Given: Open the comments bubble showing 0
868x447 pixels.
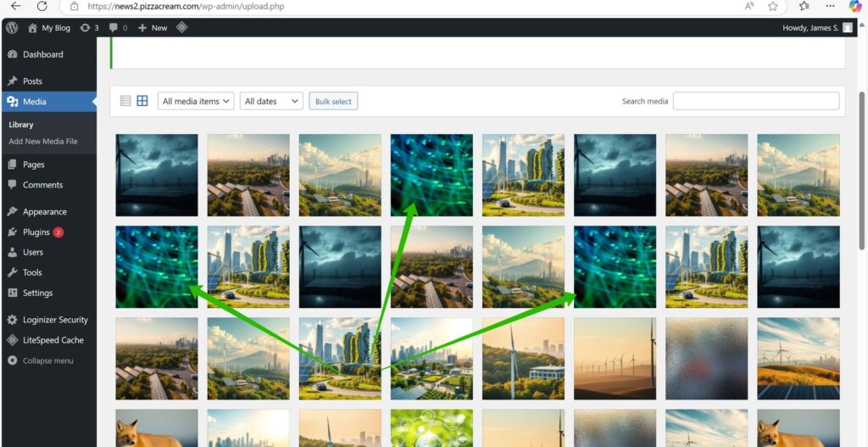Looking at the screenshot, I should [x=118, y=28].
